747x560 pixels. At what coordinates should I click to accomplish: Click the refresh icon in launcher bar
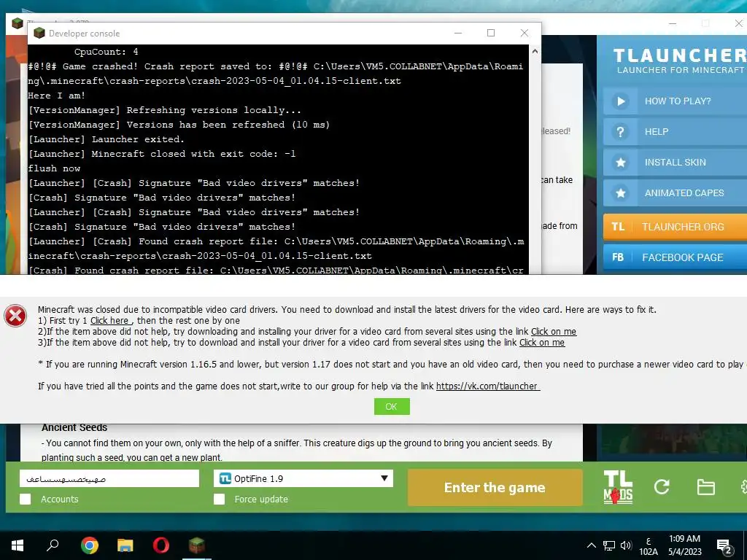(x=662, y=486)
